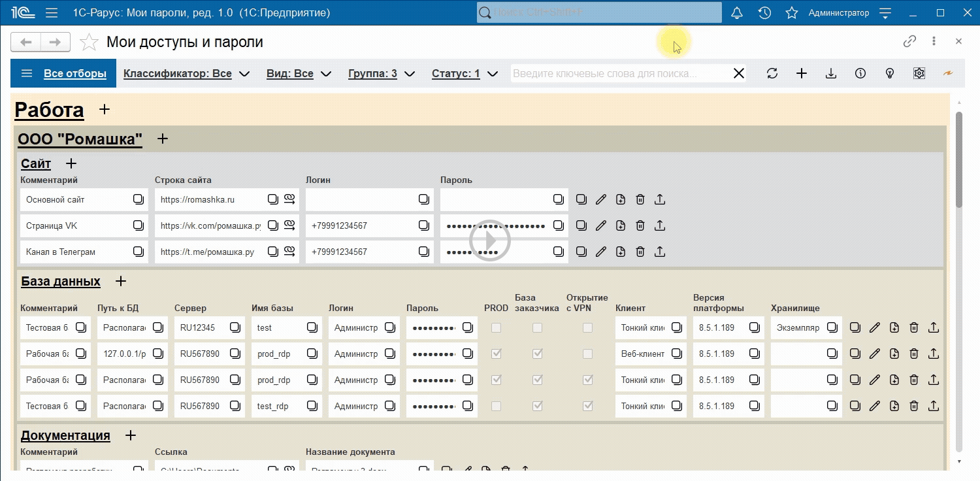Viewport: 980px width, 481px height.
Task: Toggle PROD checkbox in the test database row
Action: tap(497, 327)
